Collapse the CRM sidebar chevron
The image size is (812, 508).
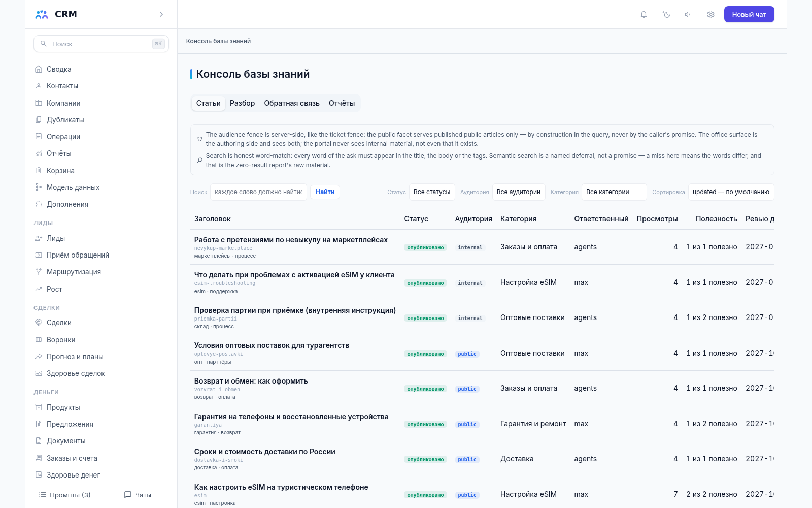(x=161, y=14)
